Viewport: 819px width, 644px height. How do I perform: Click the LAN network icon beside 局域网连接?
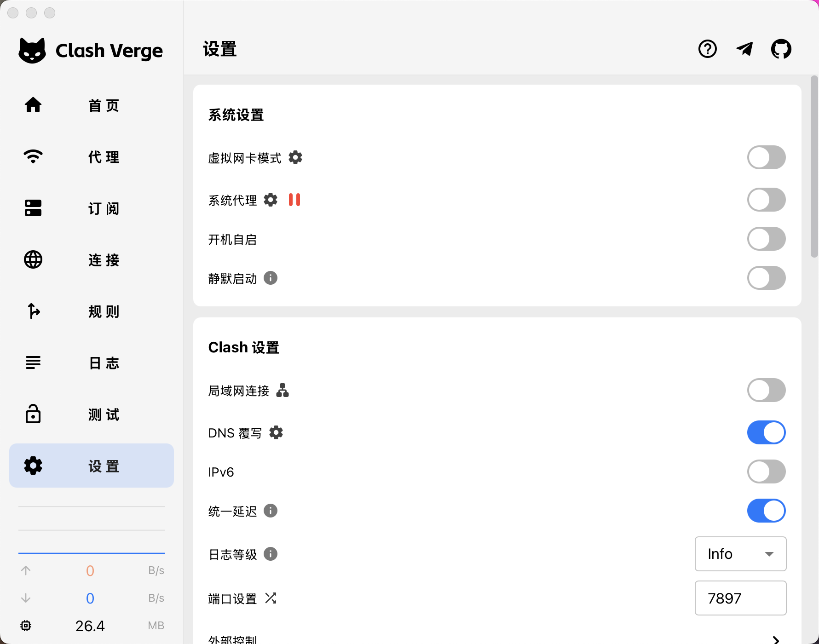pos(283,390)
